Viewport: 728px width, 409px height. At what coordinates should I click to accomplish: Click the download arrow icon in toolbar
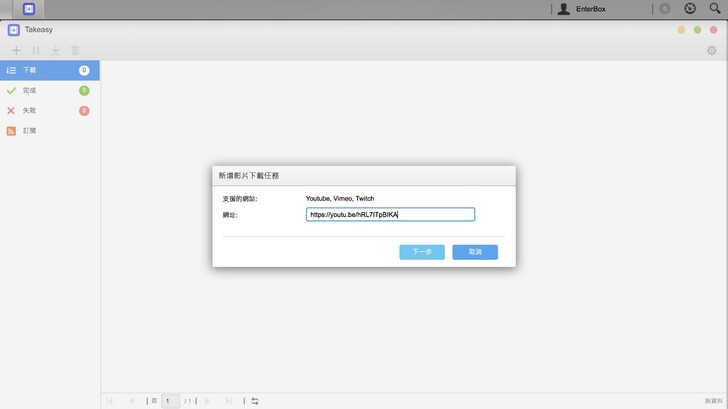pos(56,50)
